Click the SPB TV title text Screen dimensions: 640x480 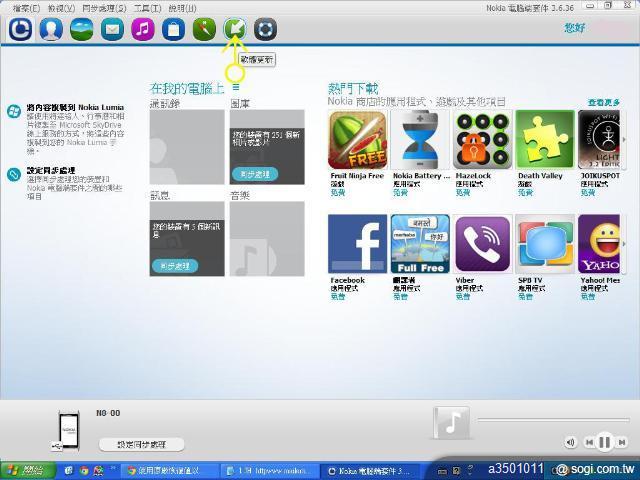[x=530, y=280]
